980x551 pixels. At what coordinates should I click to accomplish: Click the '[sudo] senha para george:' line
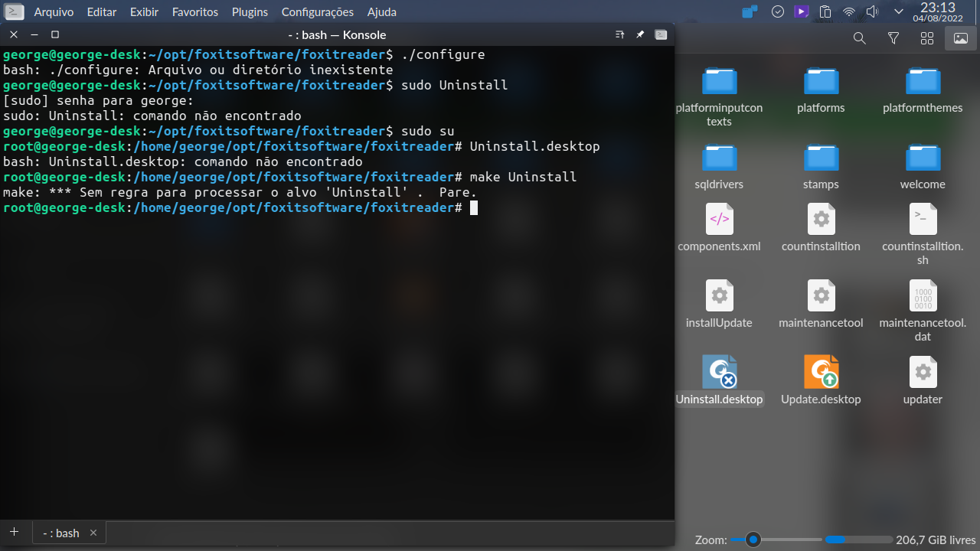(x=99, y=100)
